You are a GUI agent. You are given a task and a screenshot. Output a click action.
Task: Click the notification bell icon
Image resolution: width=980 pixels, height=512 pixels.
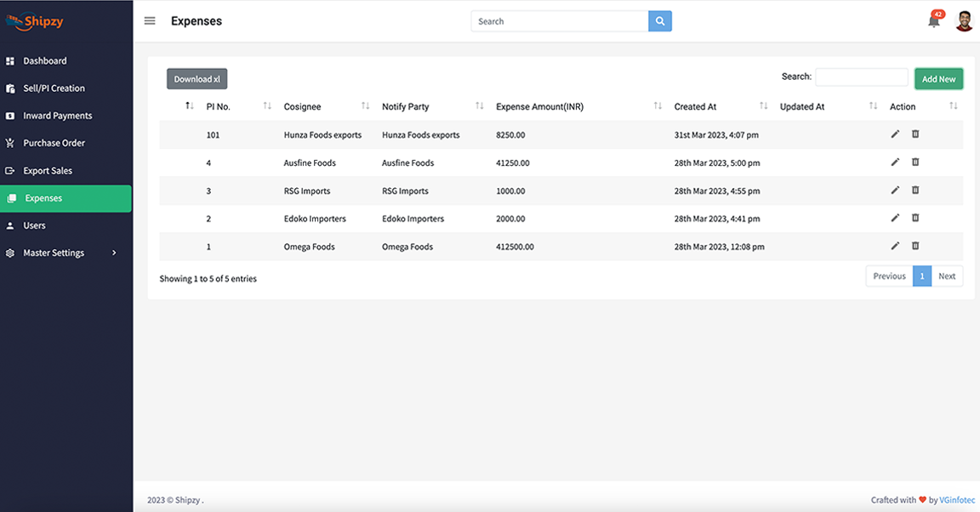[x=932, y=20]
